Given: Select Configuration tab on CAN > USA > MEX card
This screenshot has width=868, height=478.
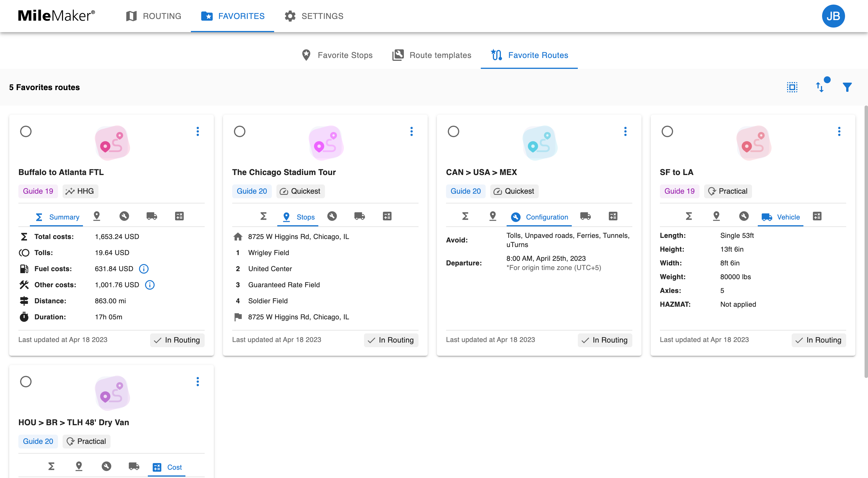Looking at the screenshot, I should pos(539,217).
